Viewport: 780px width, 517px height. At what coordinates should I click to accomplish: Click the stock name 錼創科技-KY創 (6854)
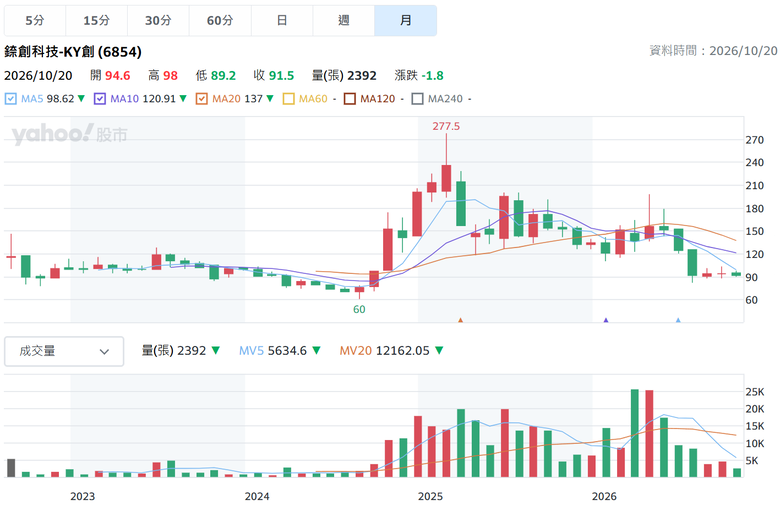[73, 52]
